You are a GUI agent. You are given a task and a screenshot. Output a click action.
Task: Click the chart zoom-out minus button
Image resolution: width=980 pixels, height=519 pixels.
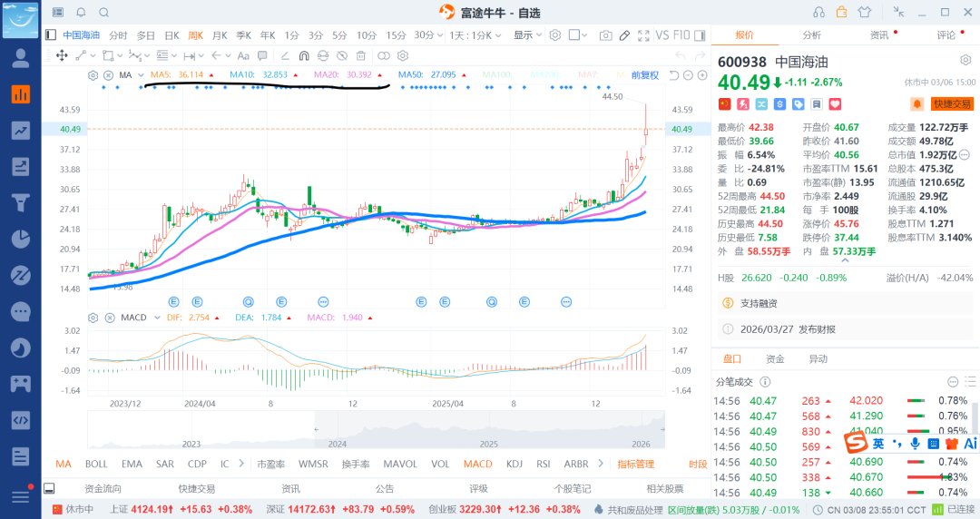click(x=688, y=75)
